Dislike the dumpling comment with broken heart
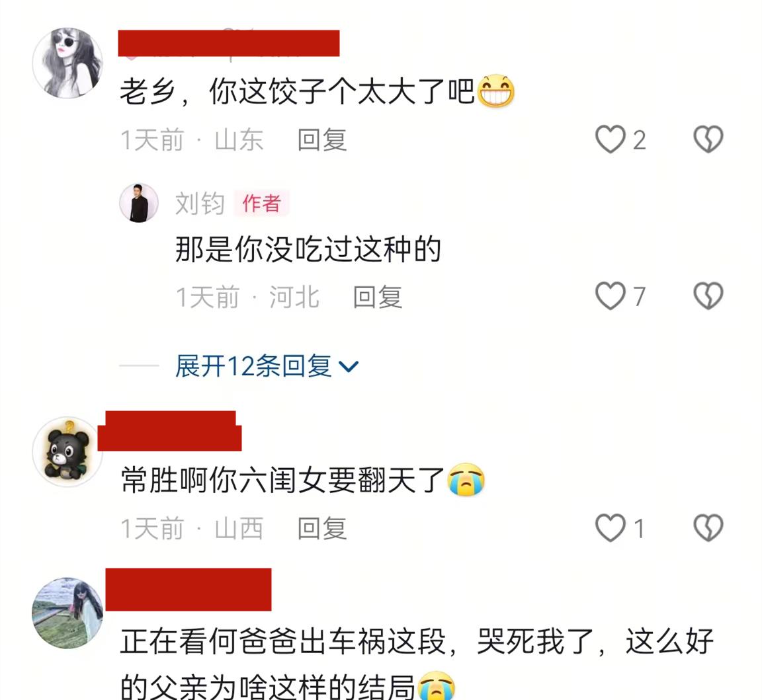The image size is (762, 700). (x=708, y=139)
